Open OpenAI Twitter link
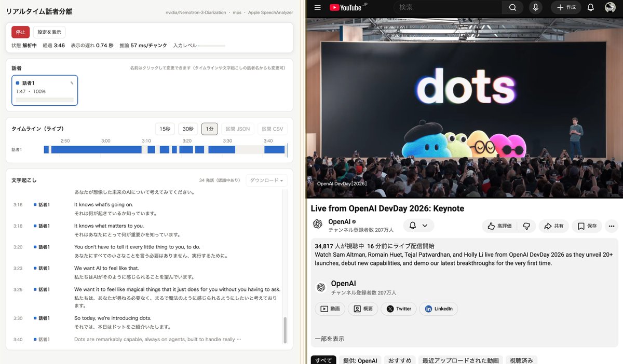 point(398,309)
